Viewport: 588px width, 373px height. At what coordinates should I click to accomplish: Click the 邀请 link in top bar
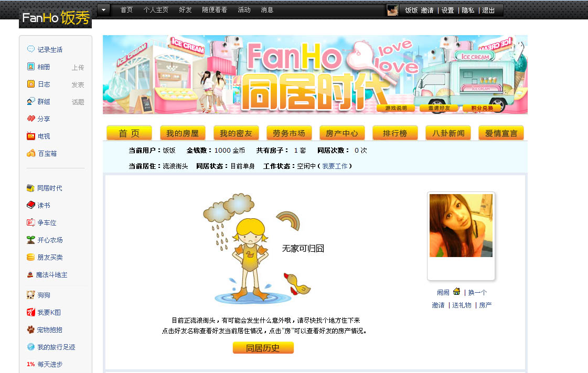click(427, 10)
